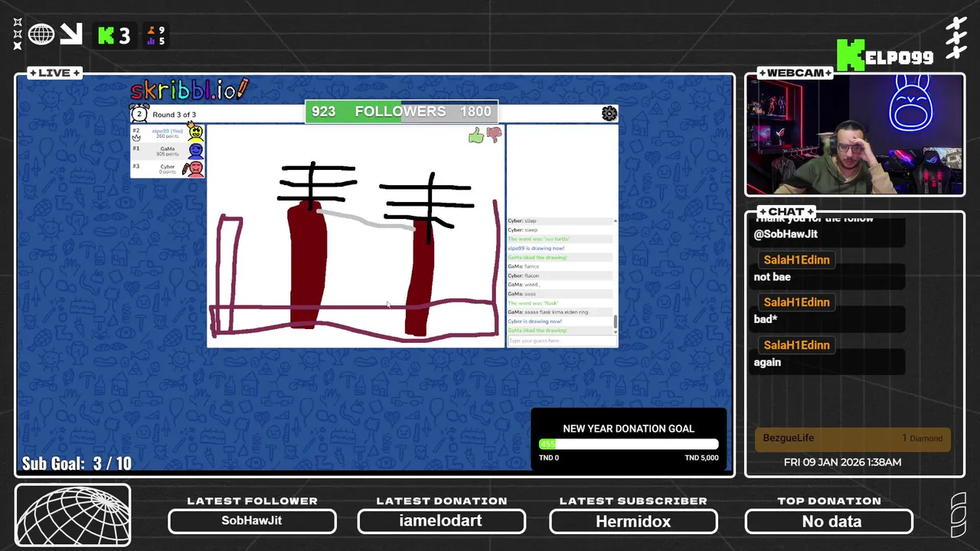Select Cyber's red avatar
Screen dimensions: 980x551
click(195, 168)
